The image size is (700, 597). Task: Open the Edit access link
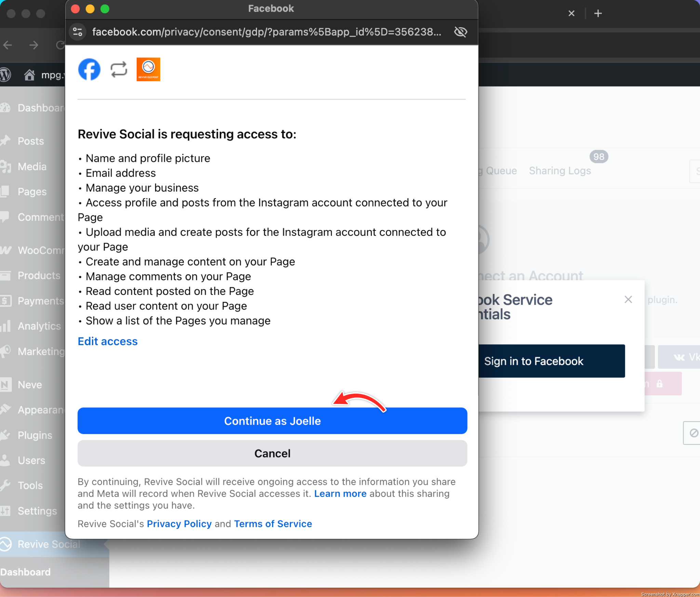[x=108, y=341]
